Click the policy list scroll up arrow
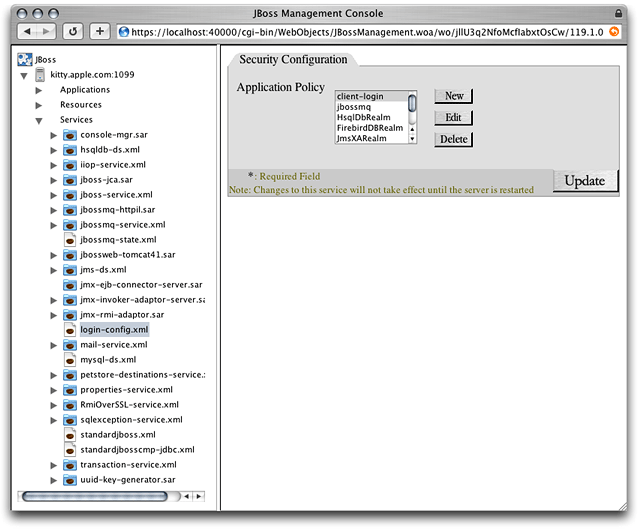 [x=412, y=129]
